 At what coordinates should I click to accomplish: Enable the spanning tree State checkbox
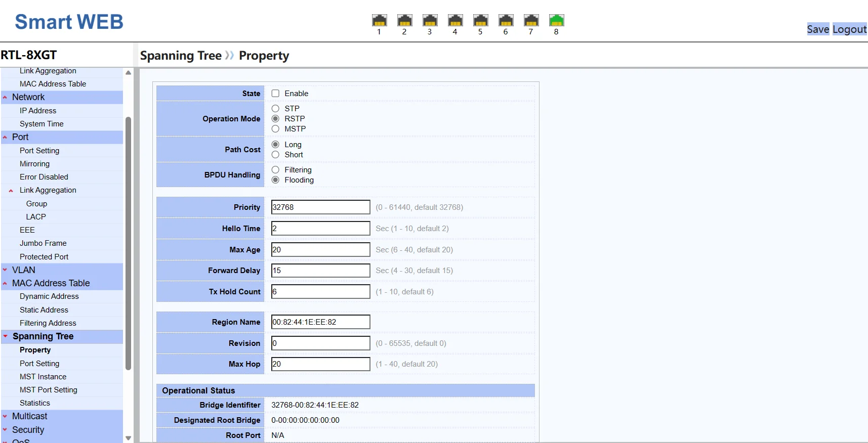point(275,94)
